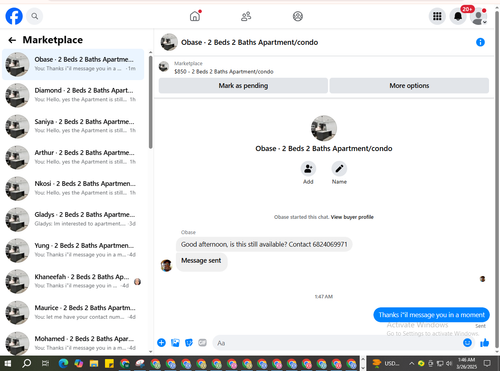The height and width of the screenshot is (371, 500).
Task: Show hidden system tray icons chevron
Action: (412, 363)
